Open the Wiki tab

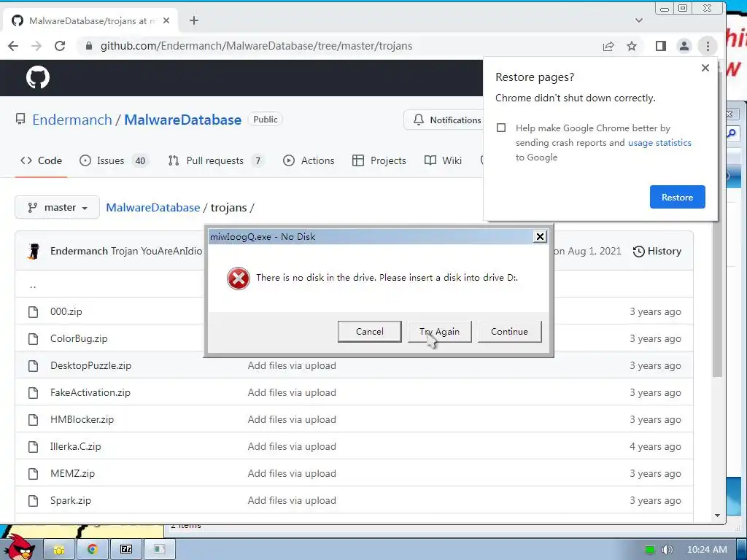443,161
